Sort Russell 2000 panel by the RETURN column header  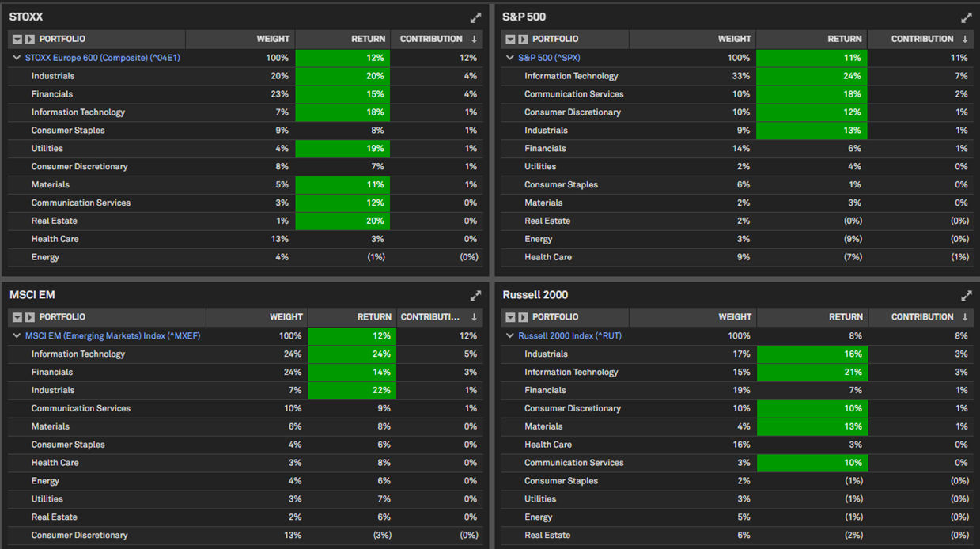[812, 317]
